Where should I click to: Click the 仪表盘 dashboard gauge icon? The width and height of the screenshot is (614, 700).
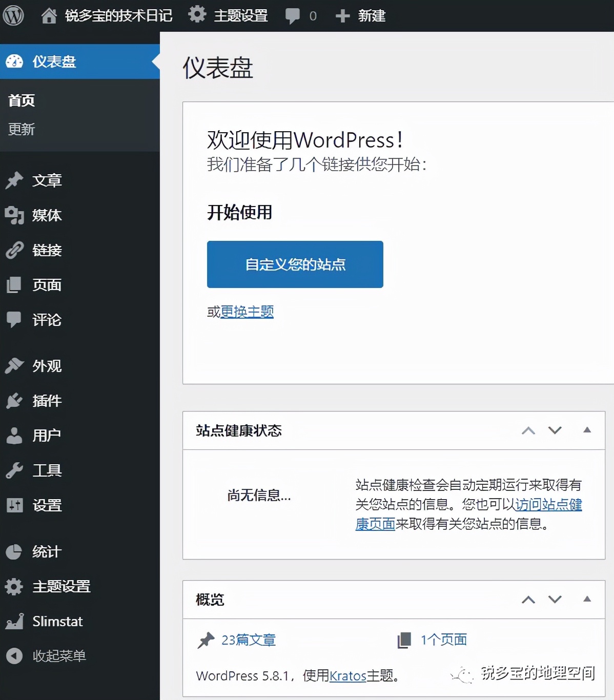point(14,61)
